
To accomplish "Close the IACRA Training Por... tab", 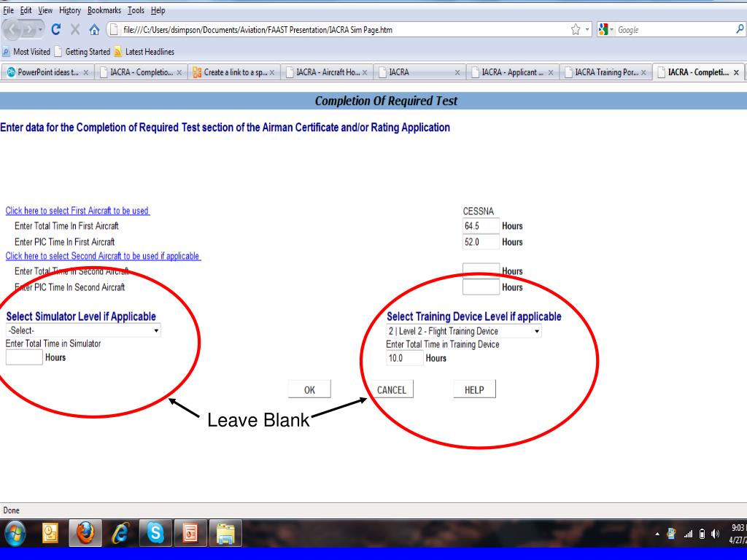I will coord(643,72).
